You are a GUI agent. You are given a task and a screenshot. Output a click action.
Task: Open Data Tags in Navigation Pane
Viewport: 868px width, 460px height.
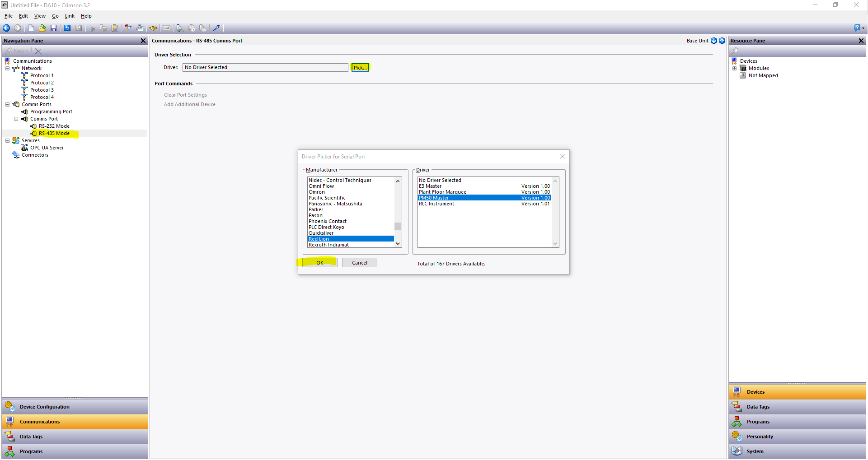(x=75, y=437)
